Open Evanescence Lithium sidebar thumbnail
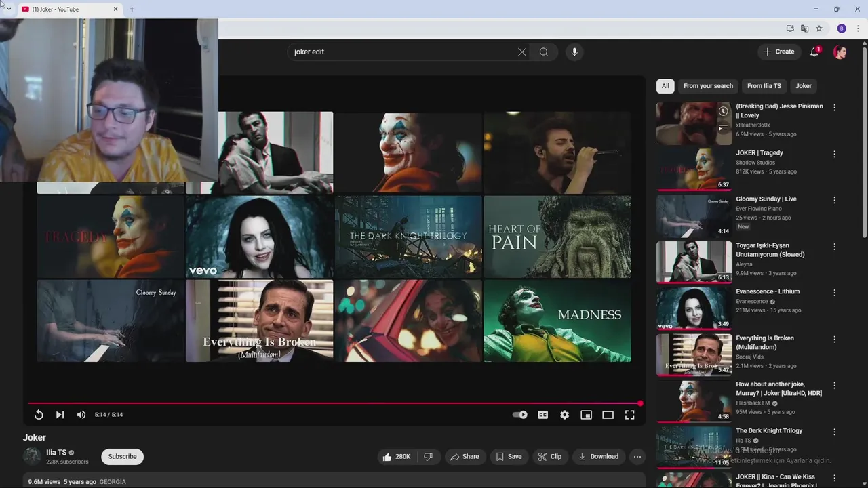868x488 pixels. pyautogui.click(x=694, y=308)
